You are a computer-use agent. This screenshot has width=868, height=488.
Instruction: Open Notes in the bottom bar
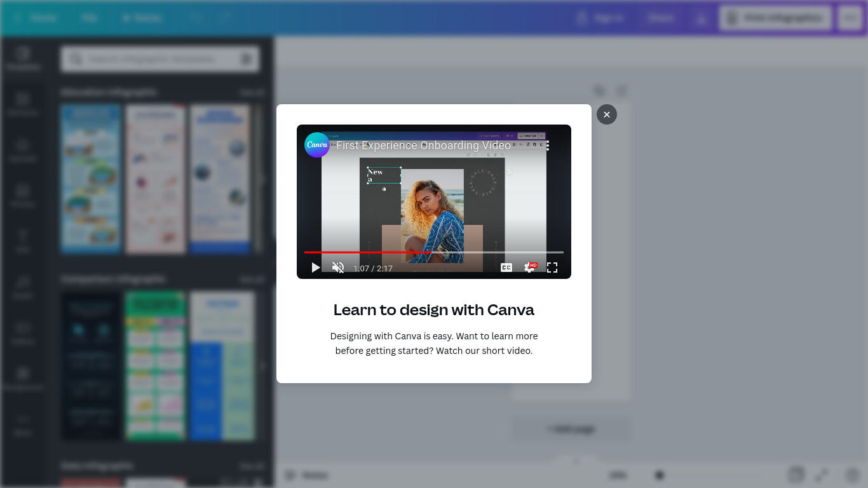tap(307, 475)
